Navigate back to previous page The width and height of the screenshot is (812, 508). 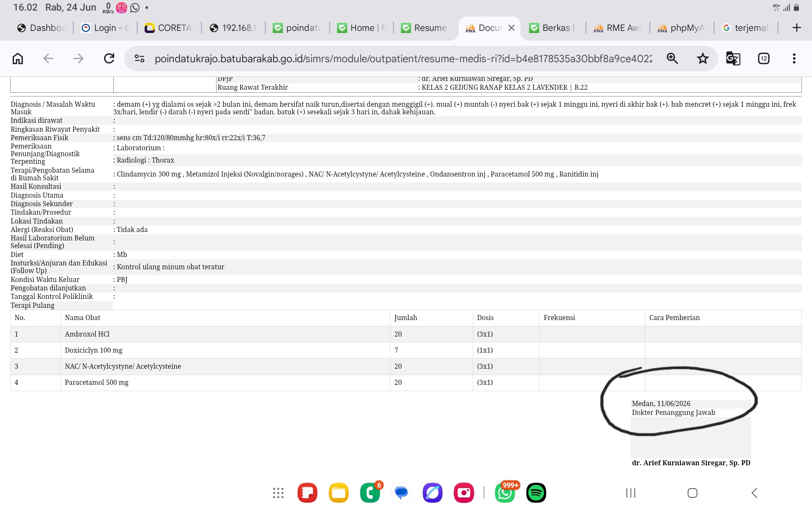pyautogui.click(x=48, y=58)
